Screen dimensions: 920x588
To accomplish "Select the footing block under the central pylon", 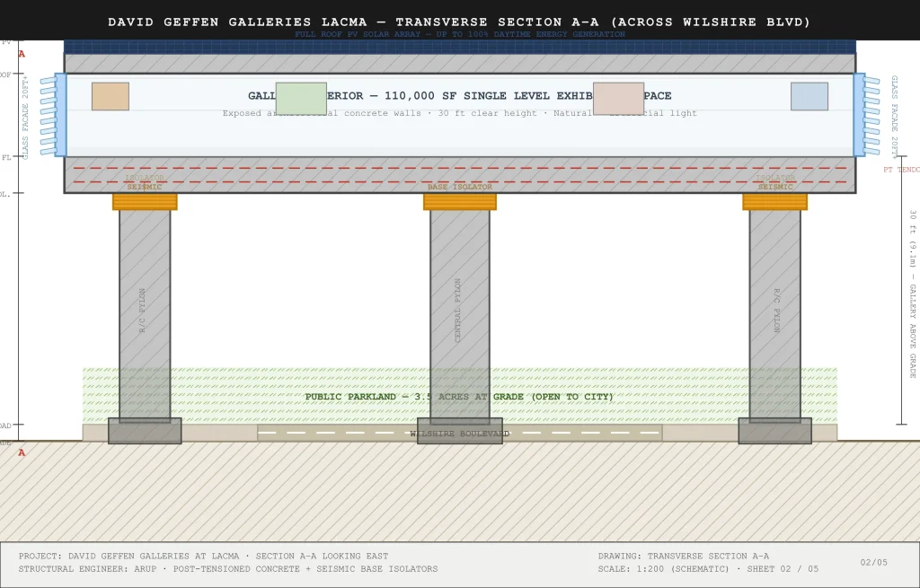I will 459,431.
